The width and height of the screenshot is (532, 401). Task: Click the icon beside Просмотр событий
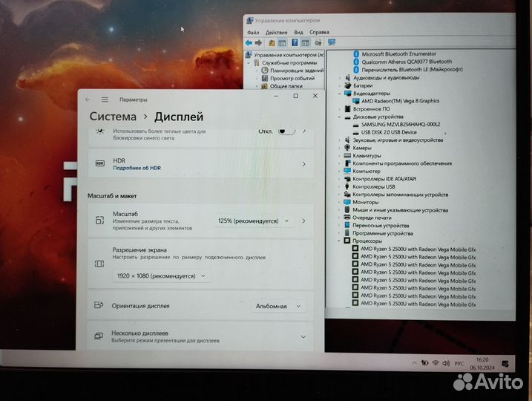point(265,78)
